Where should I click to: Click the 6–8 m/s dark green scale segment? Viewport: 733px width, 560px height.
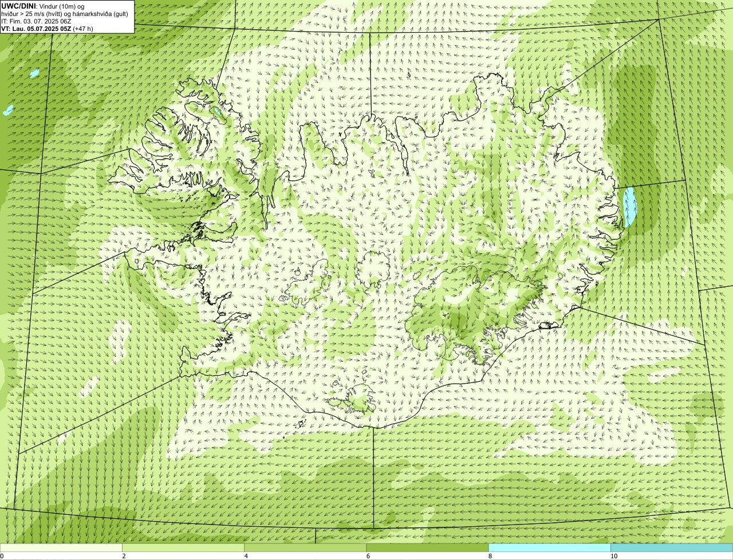click(x=427, y=548)
